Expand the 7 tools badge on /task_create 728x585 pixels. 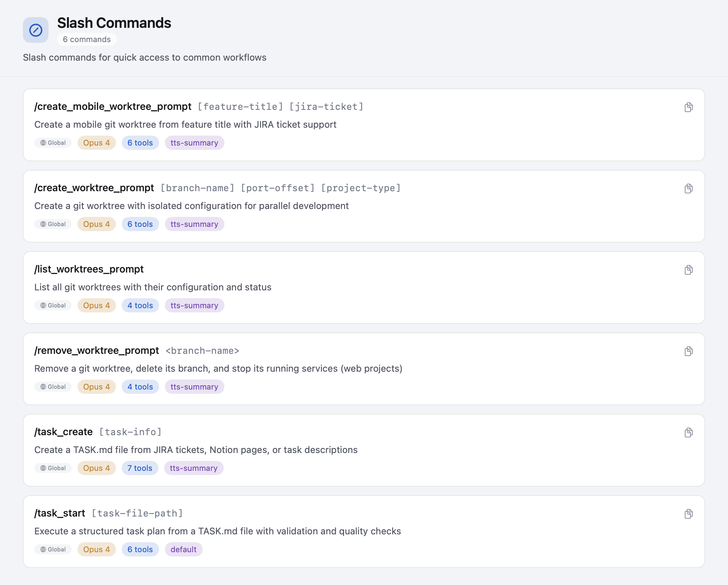pos(140,468)
